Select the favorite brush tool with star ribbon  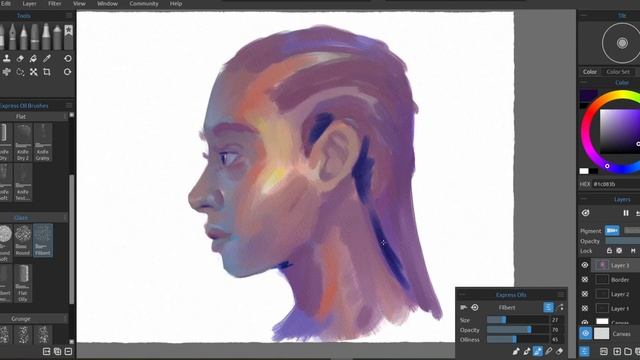[68, 36]
